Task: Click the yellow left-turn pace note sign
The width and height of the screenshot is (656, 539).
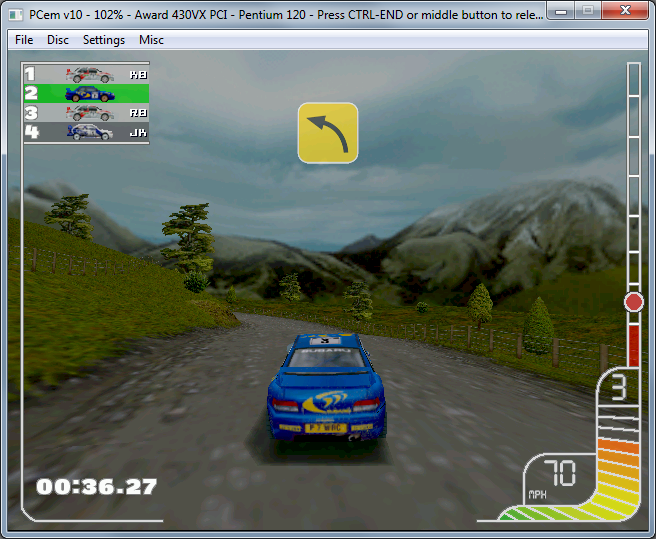Action: (328, 133)
